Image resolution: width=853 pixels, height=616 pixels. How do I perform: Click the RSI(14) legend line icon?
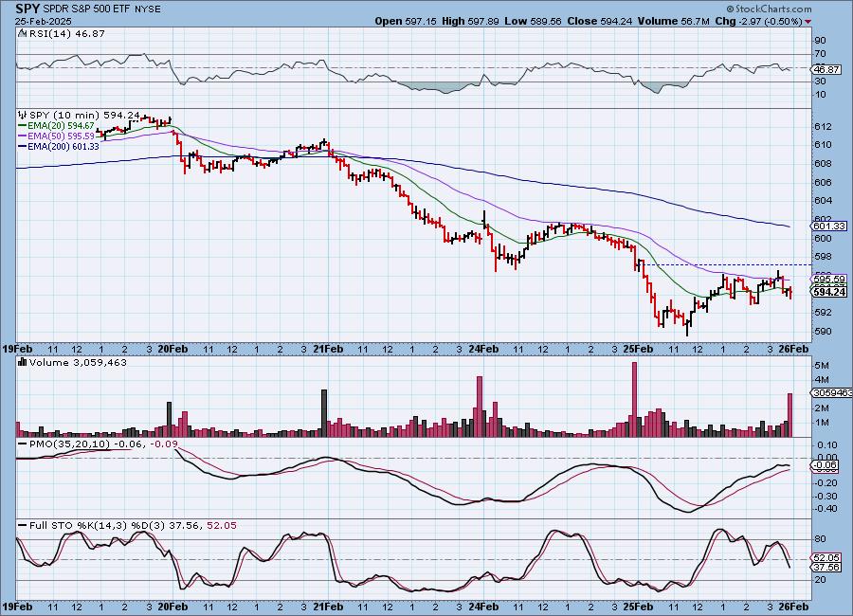tap(23, 33)
